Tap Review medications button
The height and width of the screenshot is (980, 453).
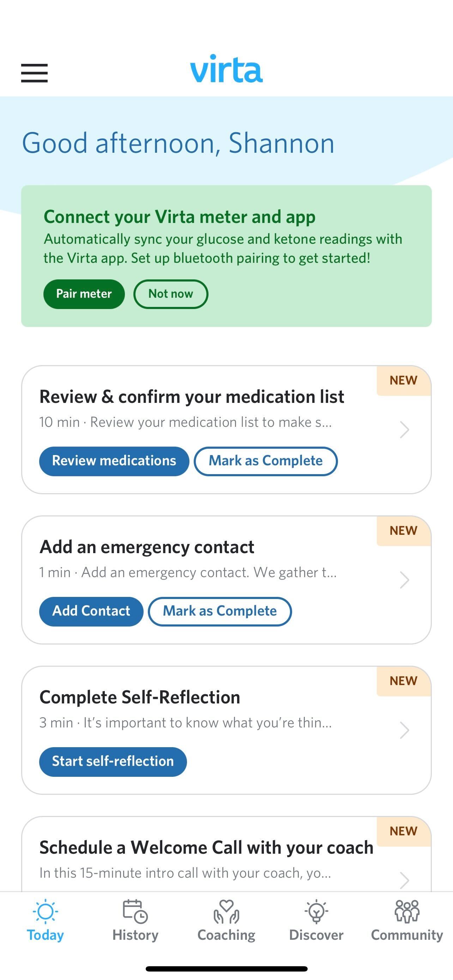coord(114,461)
